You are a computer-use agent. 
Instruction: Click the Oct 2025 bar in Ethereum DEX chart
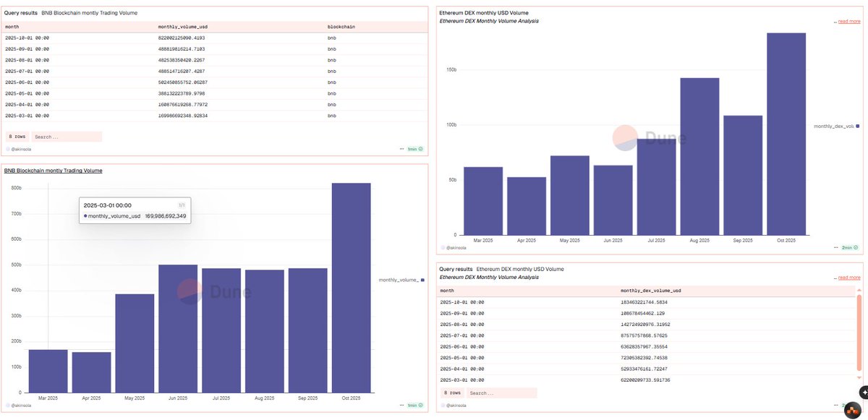tap(786, 134)
